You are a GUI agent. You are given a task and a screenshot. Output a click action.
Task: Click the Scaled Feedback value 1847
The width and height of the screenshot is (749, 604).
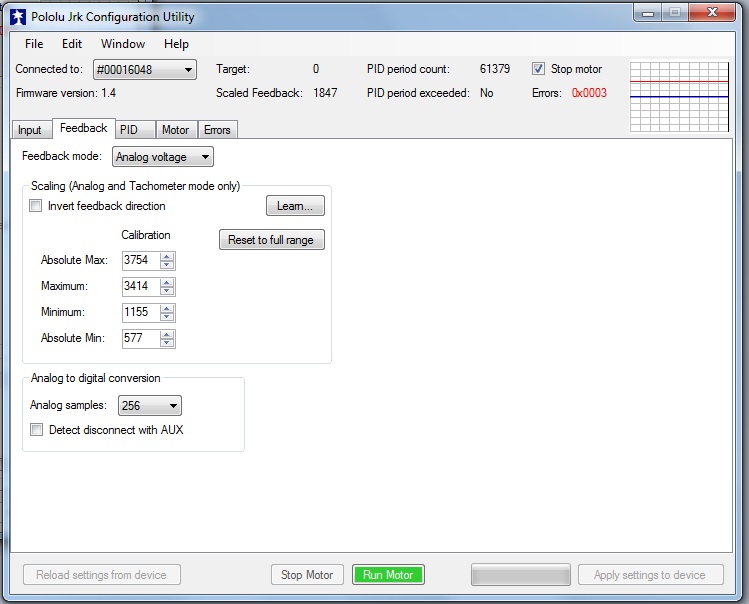pyautogui.click(x=325, y=93)
